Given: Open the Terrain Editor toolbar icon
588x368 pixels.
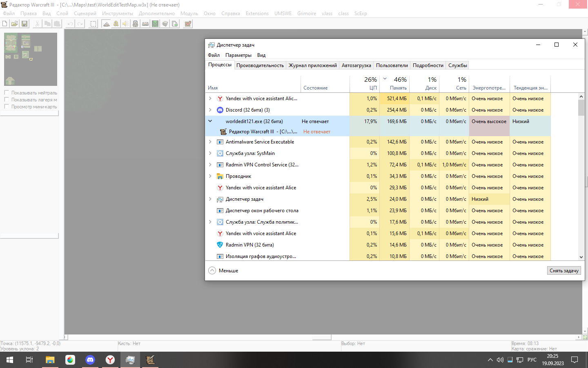Looking at the screenshot, I should [106, 24].
